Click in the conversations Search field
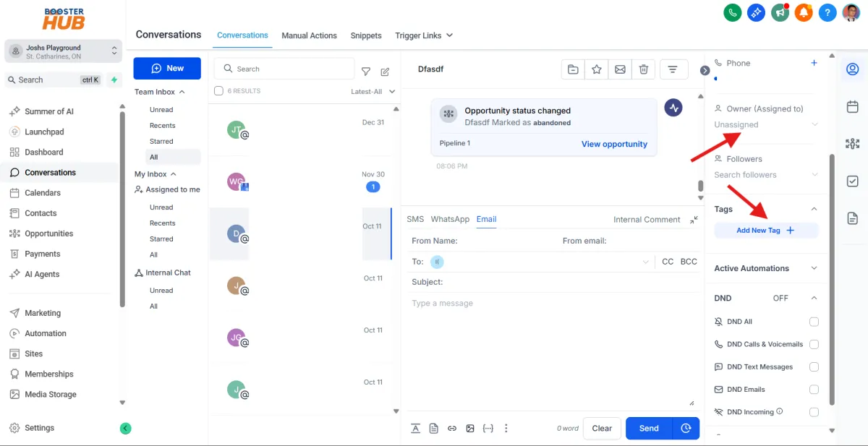The image size is (868, 446). pyautogui.click(x=284, y=69)
